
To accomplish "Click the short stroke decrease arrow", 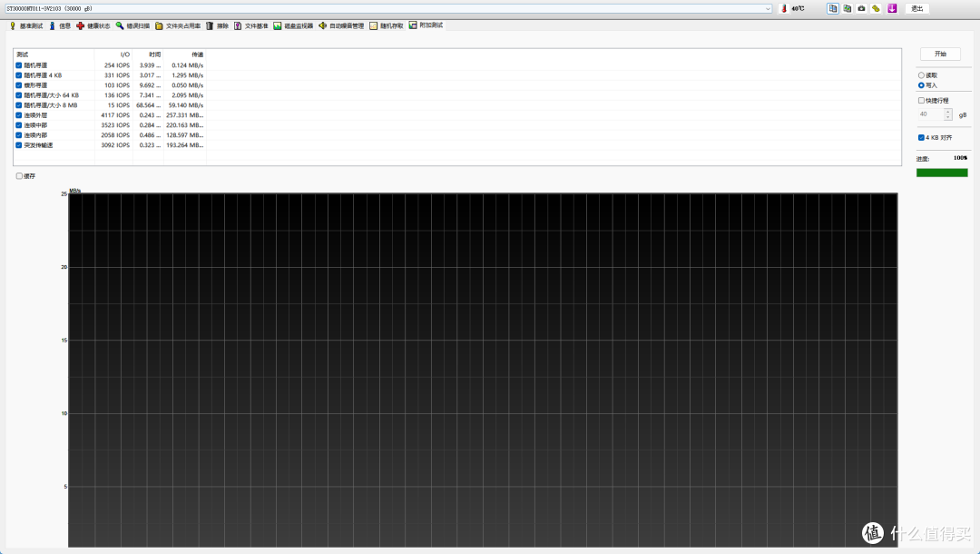I will point(948,117).
